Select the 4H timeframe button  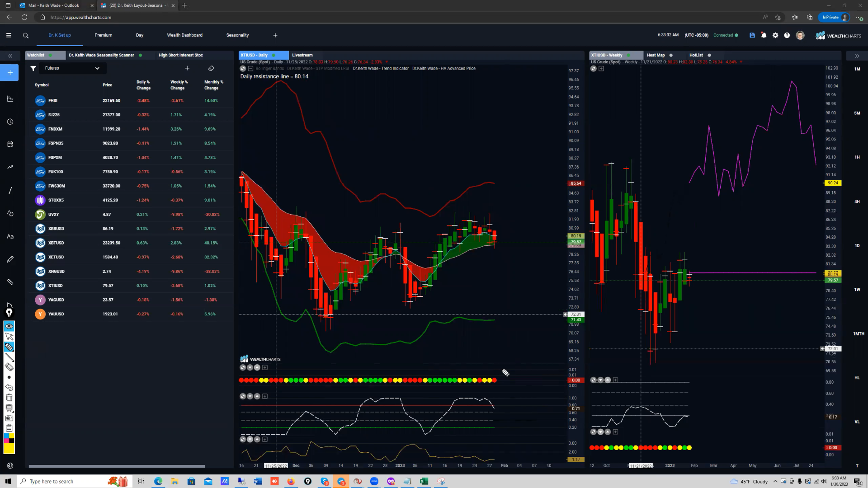coord(857,202)
